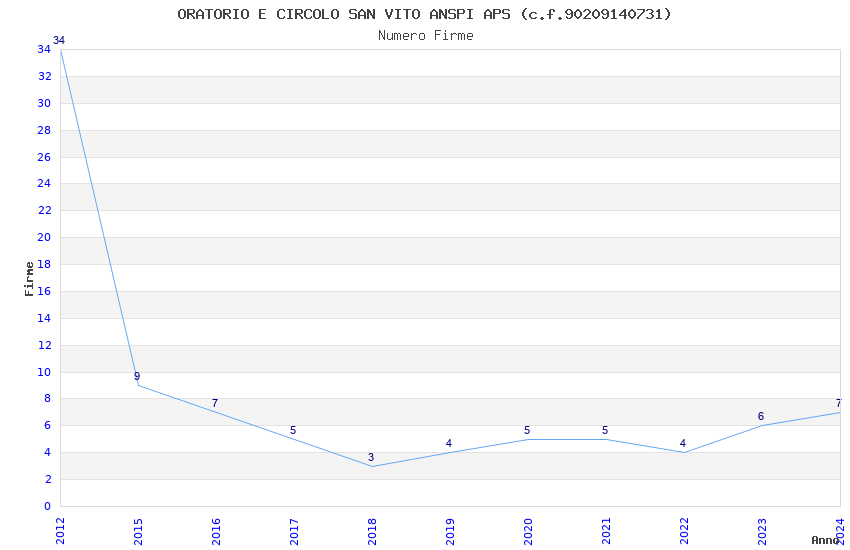This screenshot has width=850, height=550.
Task: Click the data label 3 at 2018
Action: click(x=371, y=457)
